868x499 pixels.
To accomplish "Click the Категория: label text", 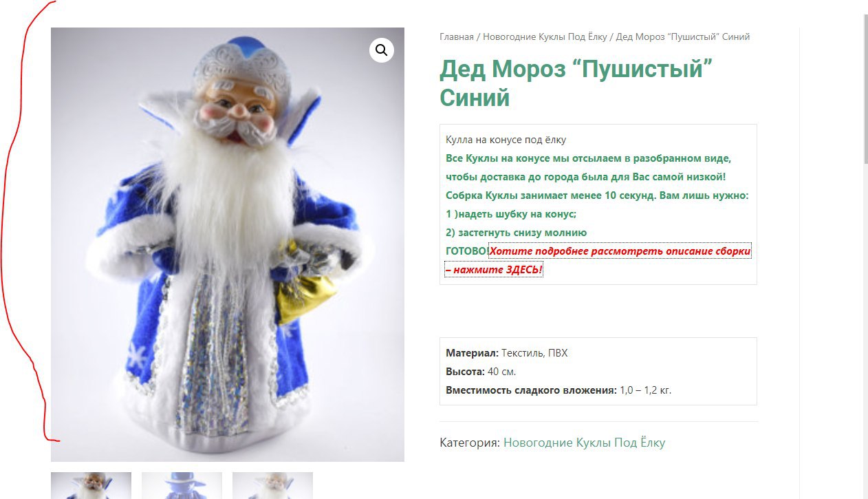I will pos(470,443).
